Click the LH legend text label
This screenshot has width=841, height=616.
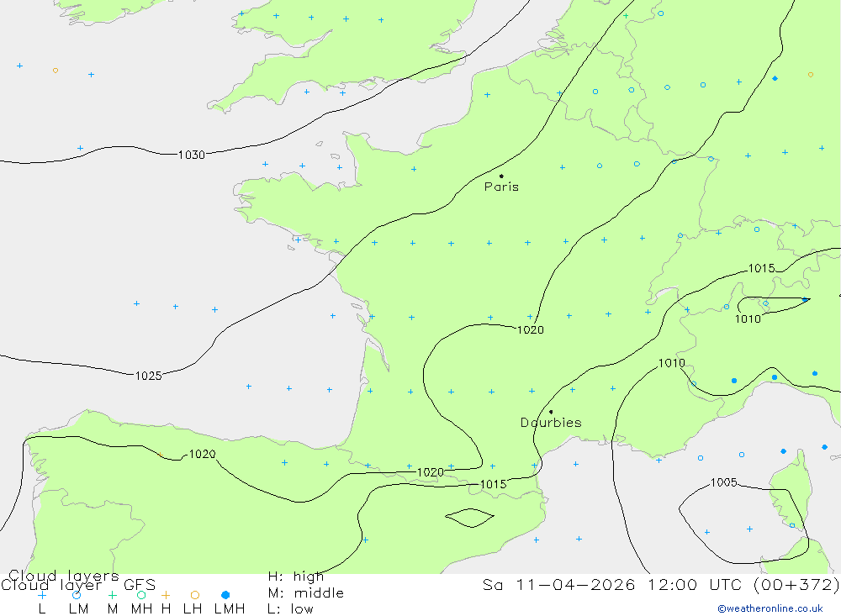192,609
